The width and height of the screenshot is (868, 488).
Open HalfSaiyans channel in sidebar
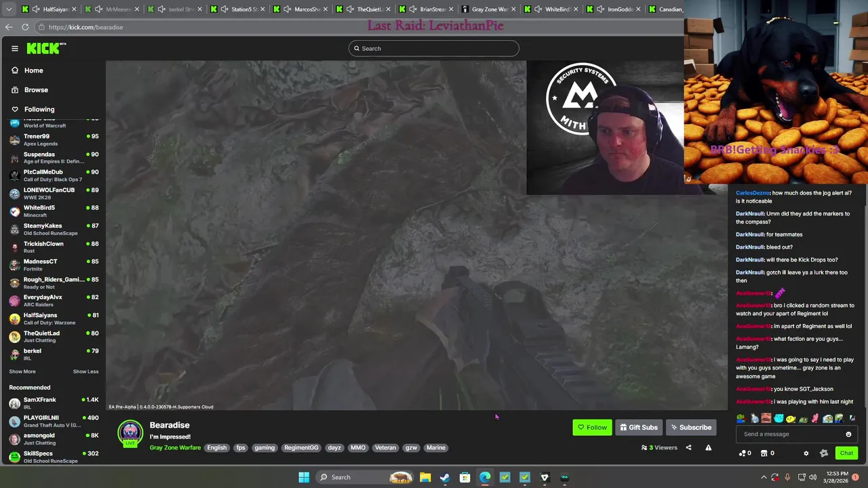point(54,319)
